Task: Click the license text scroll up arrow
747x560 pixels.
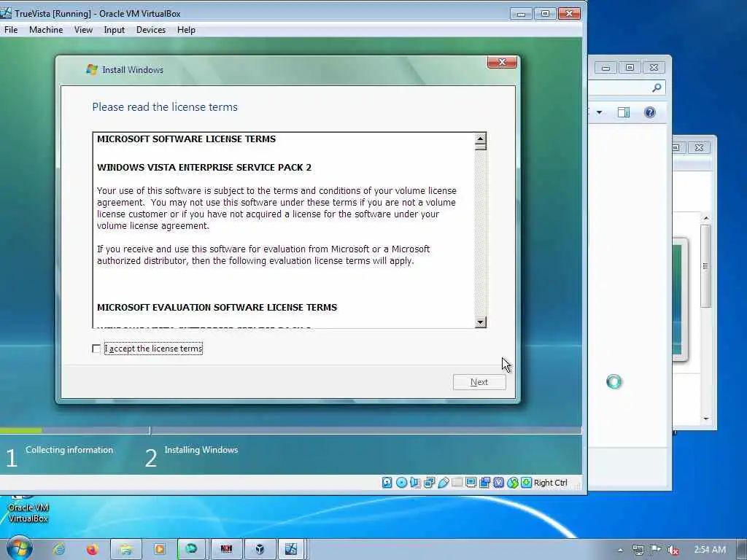Action: [480, 139]
